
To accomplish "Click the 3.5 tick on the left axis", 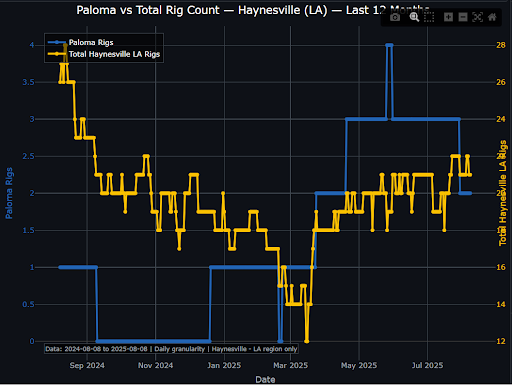I will click(28, 82).
